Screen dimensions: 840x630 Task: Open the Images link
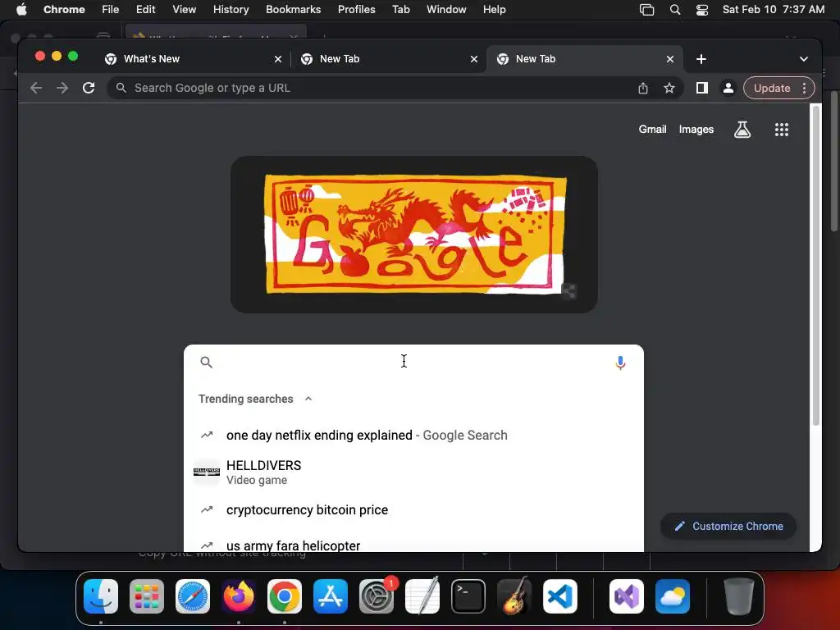[696, 129]
